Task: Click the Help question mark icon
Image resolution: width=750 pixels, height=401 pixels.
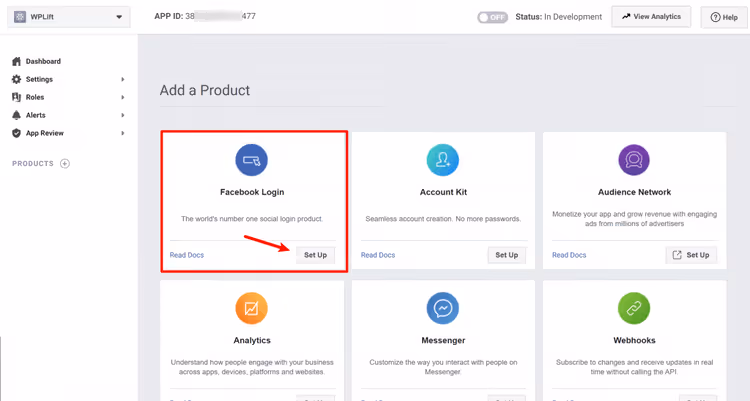Action: (715, 17)
